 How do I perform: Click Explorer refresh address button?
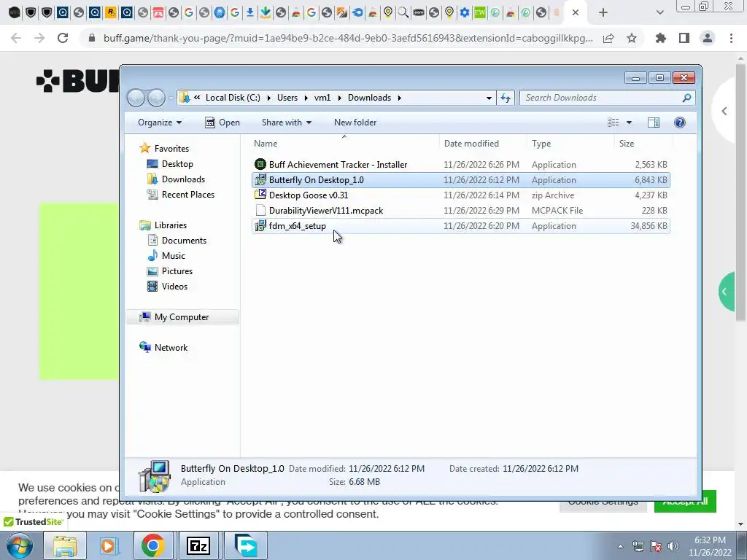click(506, 98)
